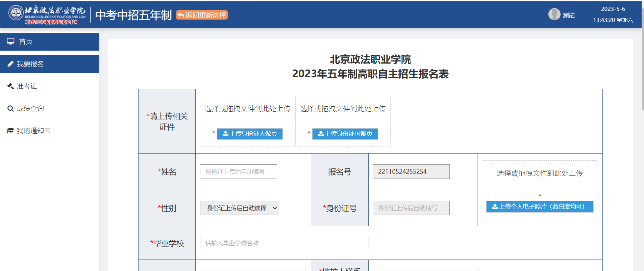Click the 2023年五年制高职自主招生报名表 heading

(x=370, y=74)
